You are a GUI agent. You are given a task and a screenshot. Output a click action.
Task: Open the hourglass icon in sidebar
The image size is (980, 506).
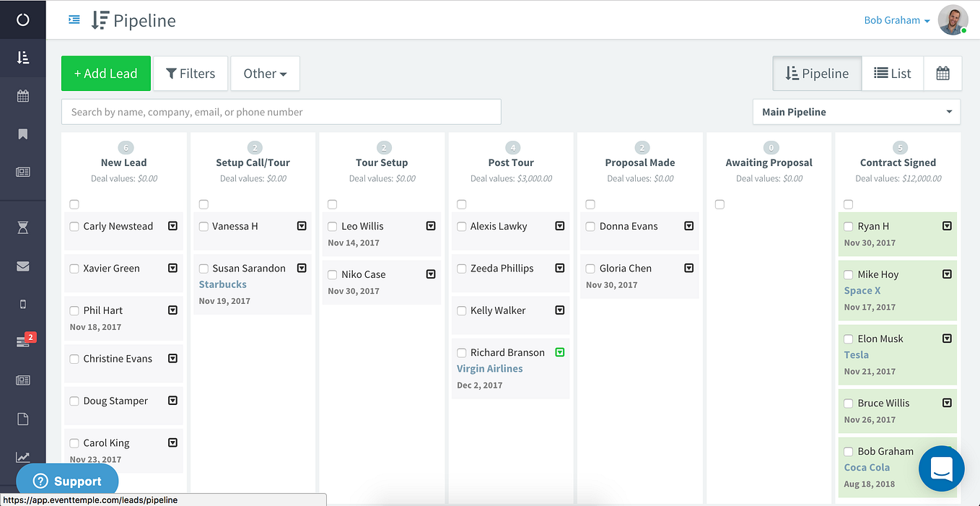point(23,228)
